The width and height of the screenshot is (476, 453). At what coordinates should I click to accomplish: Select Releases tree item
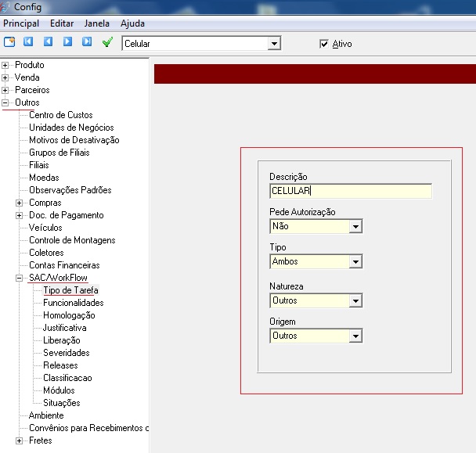[60, 365]
